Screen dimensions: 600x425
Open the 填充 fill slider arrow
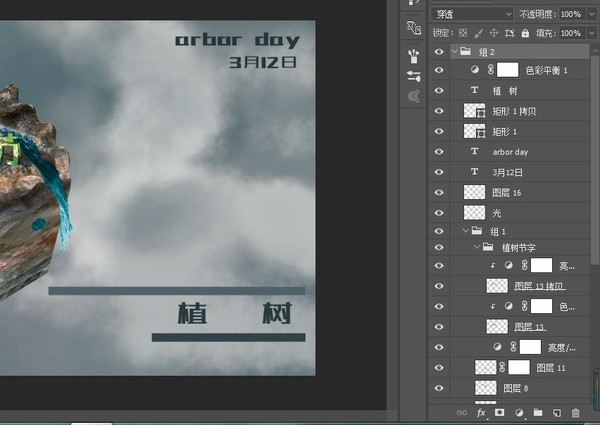(x=592, y=33)
